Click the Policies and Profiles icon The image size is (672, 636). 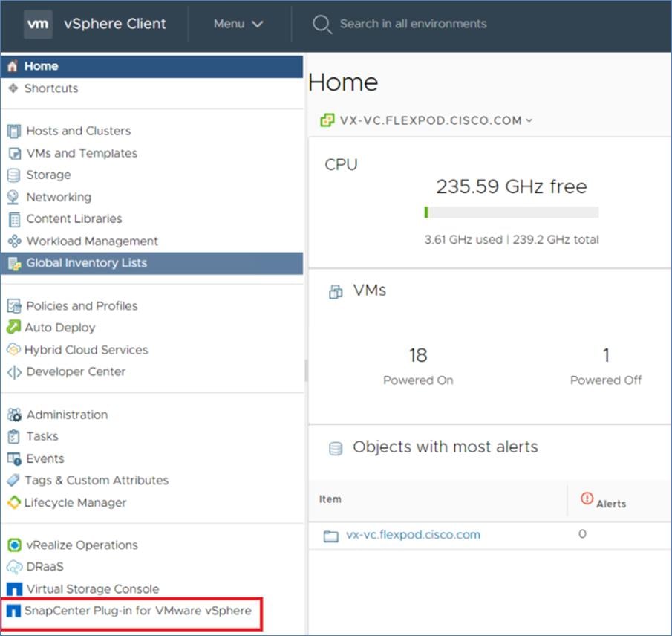point(14,306)
